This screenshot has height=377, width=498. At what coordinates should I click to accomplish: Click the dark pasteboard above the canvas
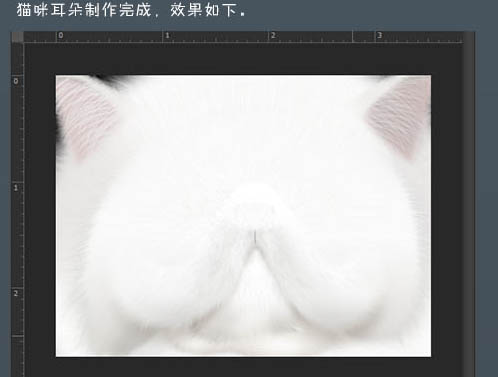[x=243, y=58]
